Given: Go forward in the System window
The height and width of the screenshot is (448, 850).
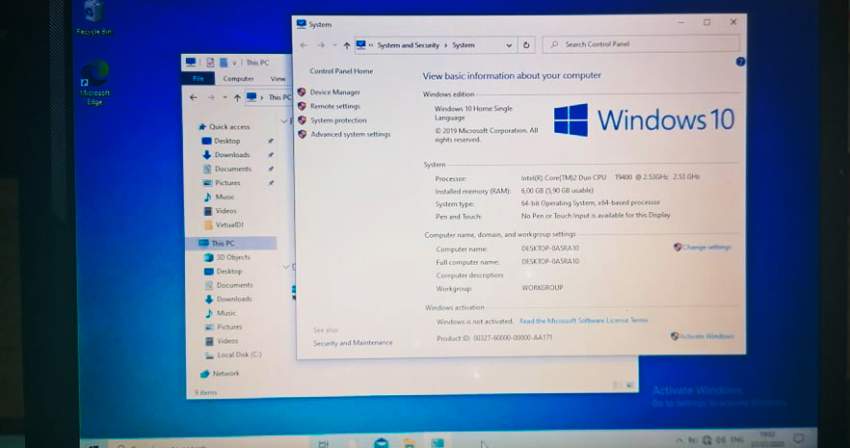Looking at the screenshot, I should [x=321, y=45].
